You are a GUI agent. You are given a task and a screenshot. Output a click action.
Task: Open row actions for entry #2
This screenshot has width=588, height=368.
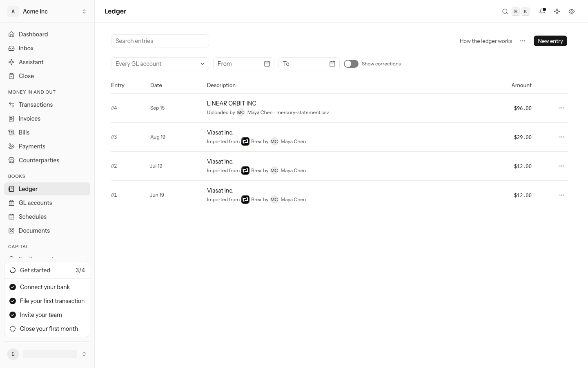[562, 166]
